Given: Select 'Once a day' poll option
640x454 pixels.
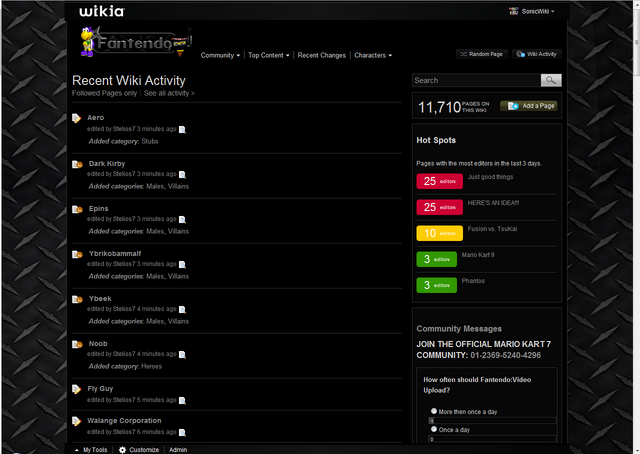Looking at the screenshot, I should tap(434, 429).
